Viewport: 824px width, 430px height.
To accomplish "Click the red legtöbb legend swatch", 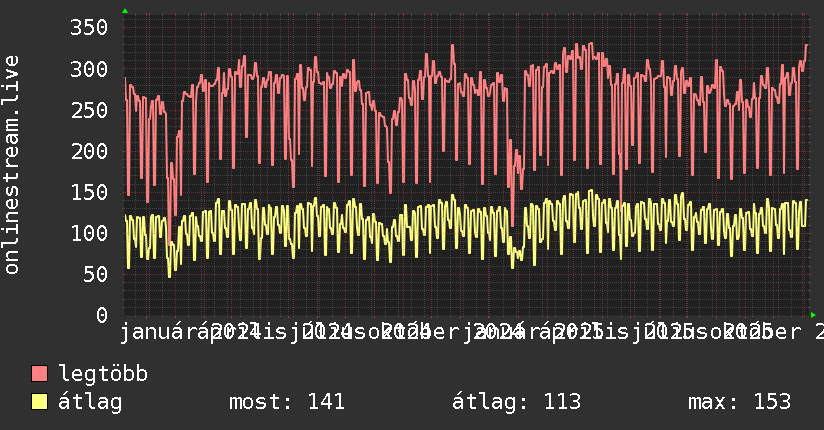I will click(x=39, y=374).
